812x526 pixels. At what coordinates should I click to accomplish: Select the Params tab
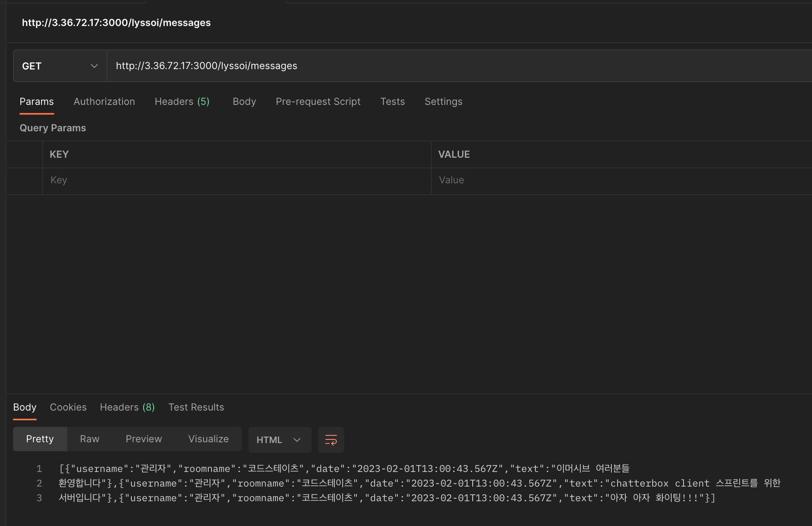click(x=37, y=102)
